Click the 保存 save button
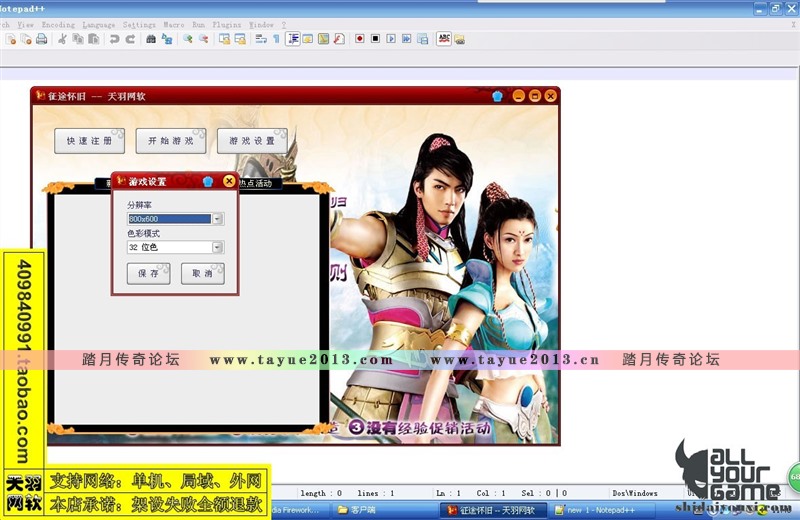The height and width of the screenshot is (520, 800). [148, 274]
